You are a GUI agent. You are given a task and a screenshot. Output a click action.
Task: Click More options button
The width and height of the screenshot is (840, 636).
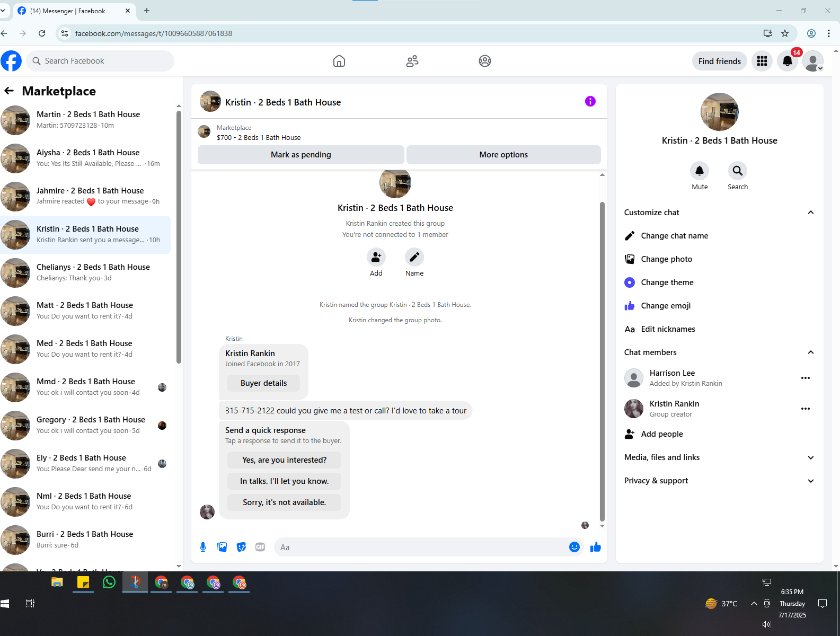point(503,155)
